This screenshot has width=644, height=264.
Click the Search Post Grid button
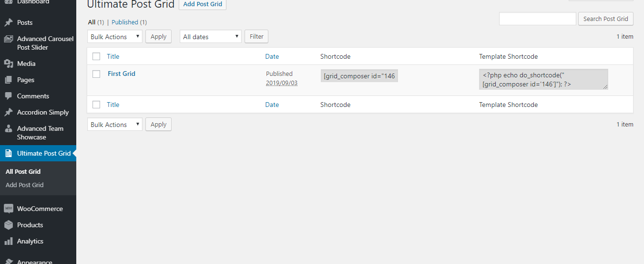coord(606,19)
